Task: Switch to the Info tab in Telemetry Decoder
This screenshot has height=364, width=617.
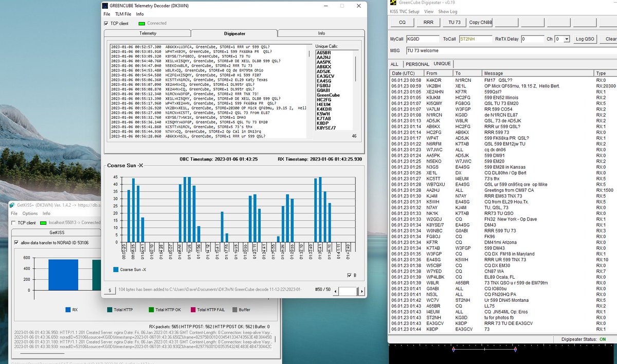Action: tap(321, 33)
